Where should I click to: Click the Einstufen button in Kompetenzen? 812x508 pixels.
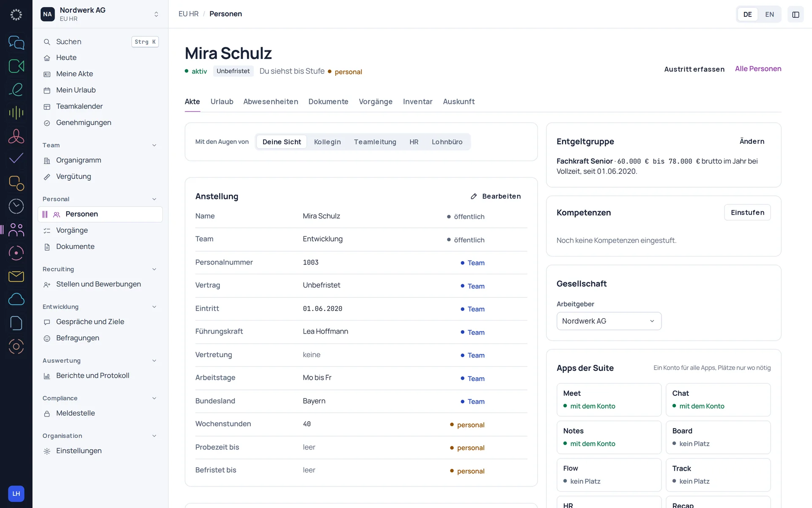pos(747,213)
